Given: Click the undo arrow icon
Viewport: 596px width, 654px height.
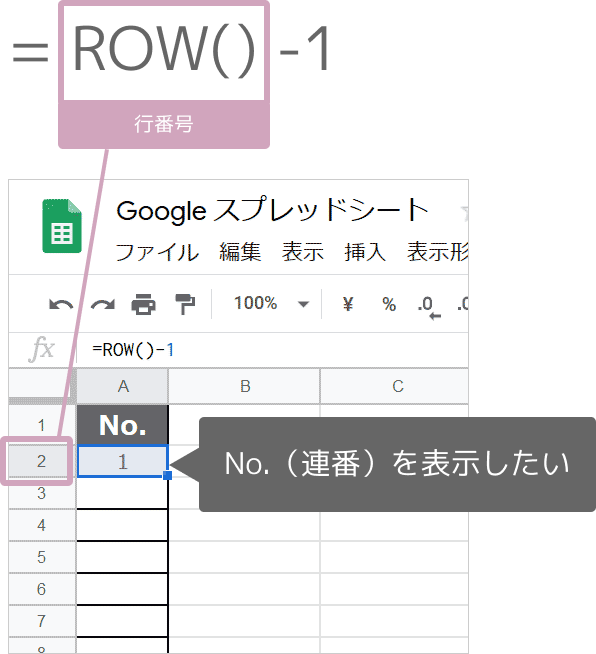Looking at the screenshot, I should pyautogui.click(x=61, y=304).
